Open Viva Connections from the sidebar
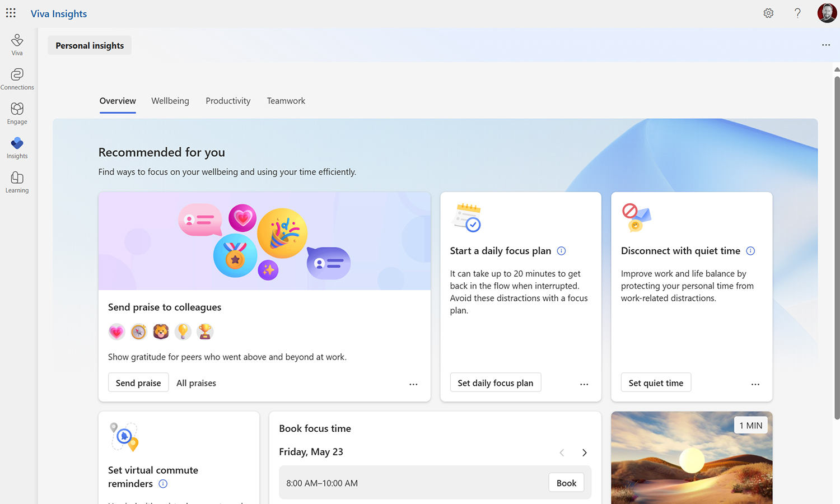 (17, 77)
